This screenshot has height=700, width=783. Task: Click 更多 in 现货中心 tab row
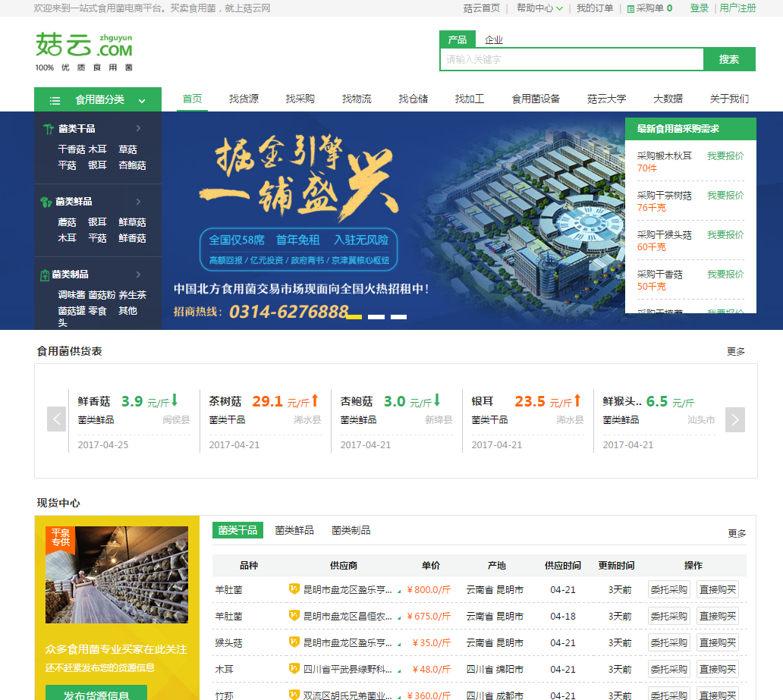click(x=737, y=533)
